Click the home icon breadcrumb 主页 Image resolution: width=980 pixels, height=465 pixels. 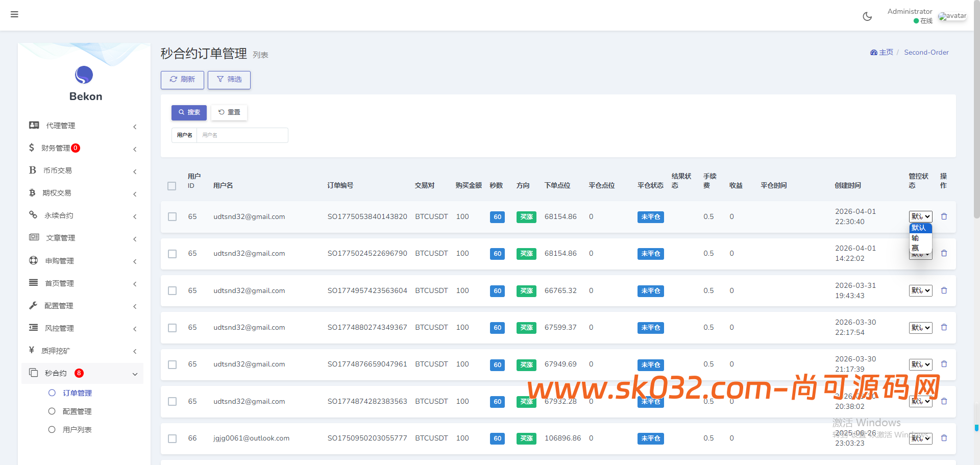(x=881, y=52)
